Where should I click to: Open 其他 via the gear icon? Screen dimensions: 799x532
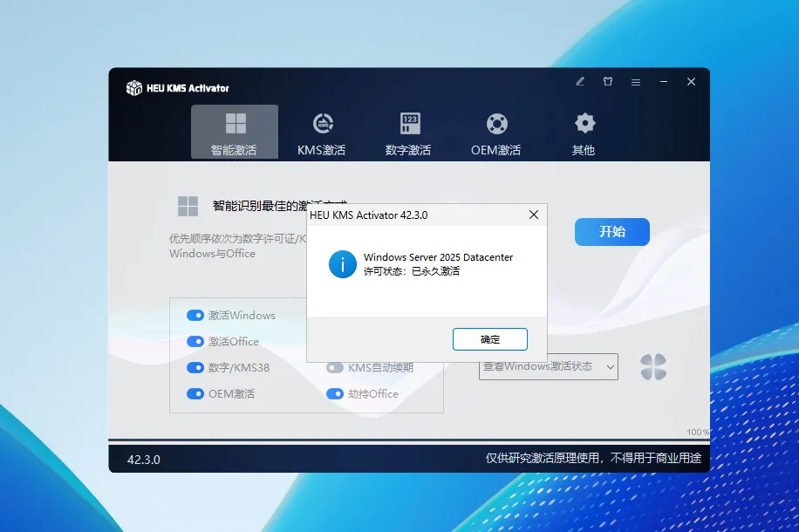pyautogui.click(x=584, y=123)
